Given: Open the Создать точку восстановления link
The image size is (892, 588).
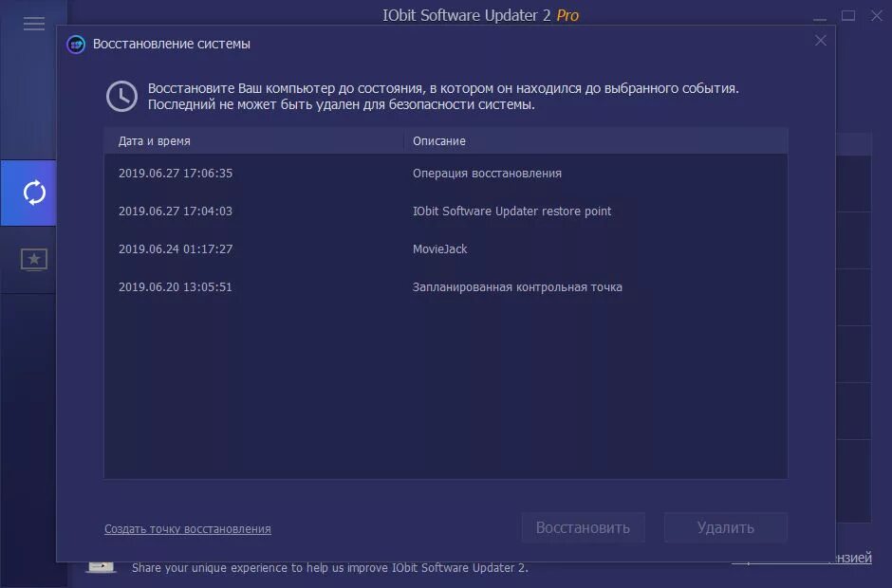Looking at the screenshot, I should click(188, 529).
